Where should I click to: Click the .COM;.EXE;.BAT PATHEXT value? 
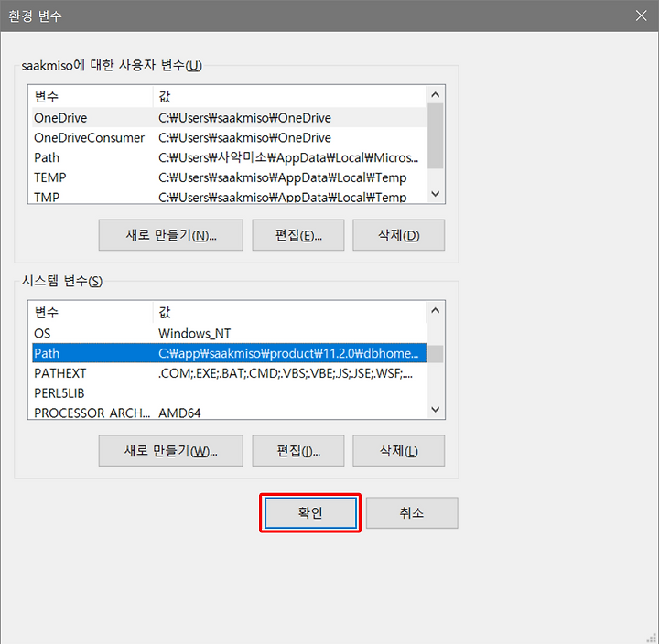[286, 373]
